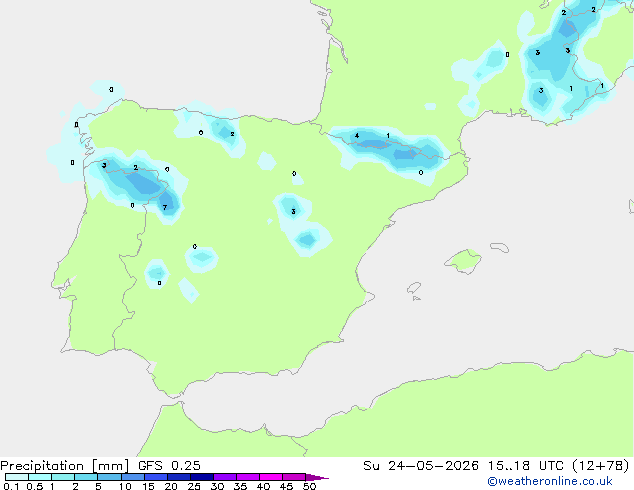Click the 40–45 mm bright magenta swatch
The image size is (634, 490).
pyautogui.click(x=271, y=477)
